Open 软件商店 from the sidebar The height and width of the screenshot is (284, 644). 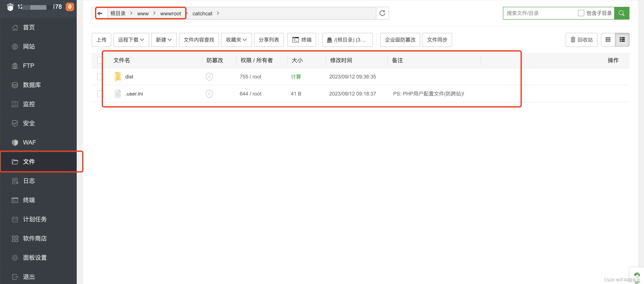(38, 238)
